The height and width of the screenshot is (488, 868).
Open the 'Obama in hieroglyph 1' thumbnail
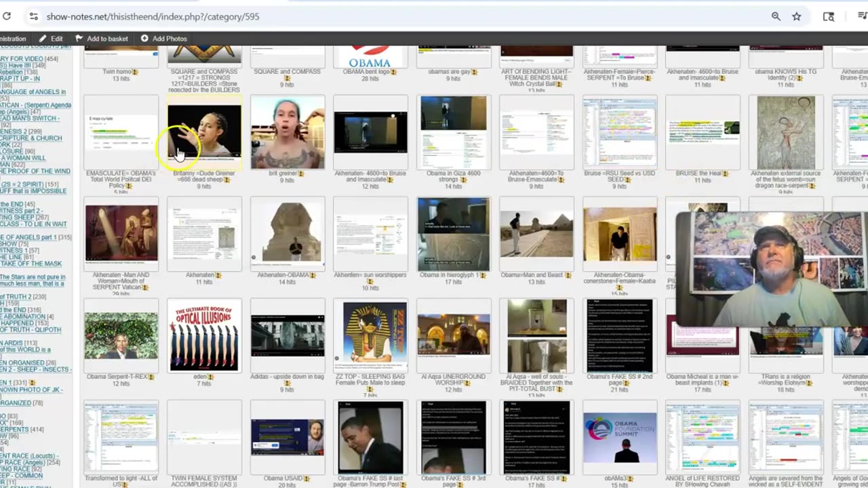pyautogui.click(x=454, y=234)
